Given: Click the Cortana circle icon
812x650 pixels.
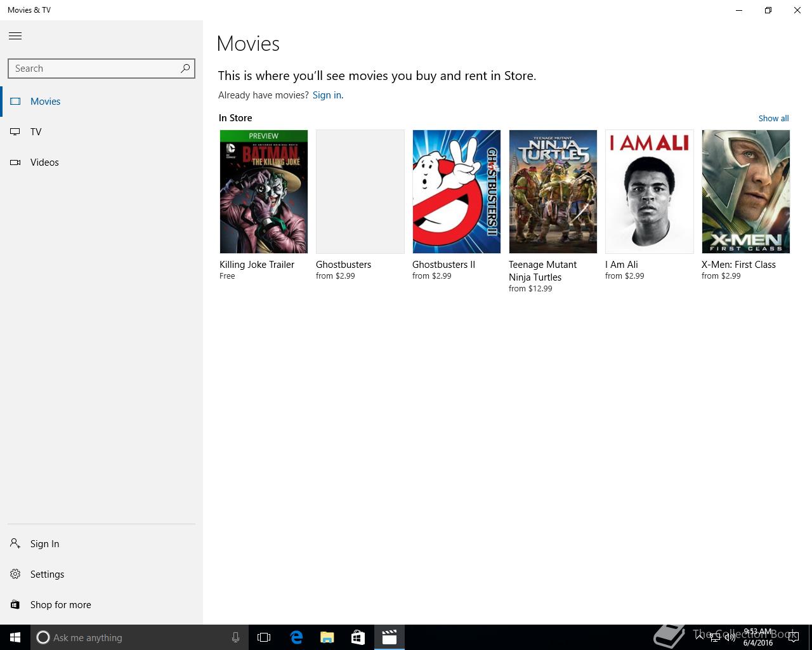Looking at the screenshot, I should coord(43,637).
